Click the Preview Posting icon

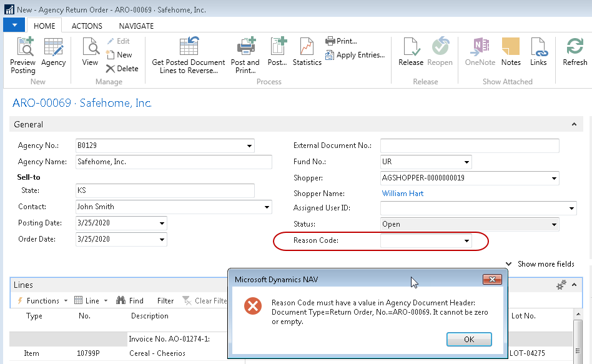tap(23, 56)
